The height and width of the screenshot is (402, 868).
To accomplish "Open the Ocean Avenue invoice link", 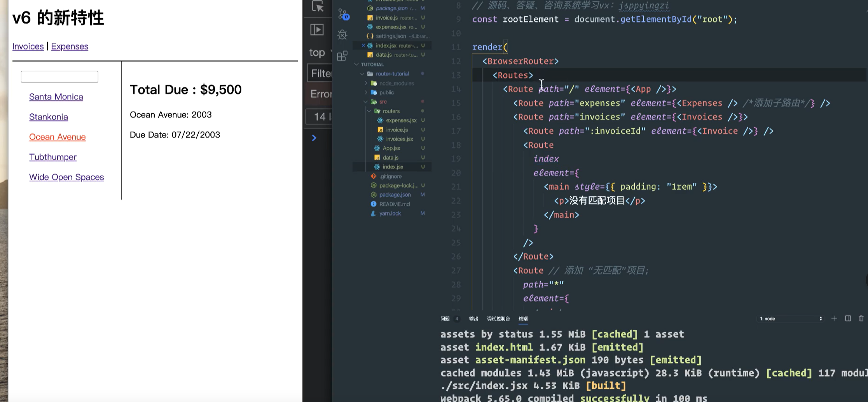I will coord(58,137).
